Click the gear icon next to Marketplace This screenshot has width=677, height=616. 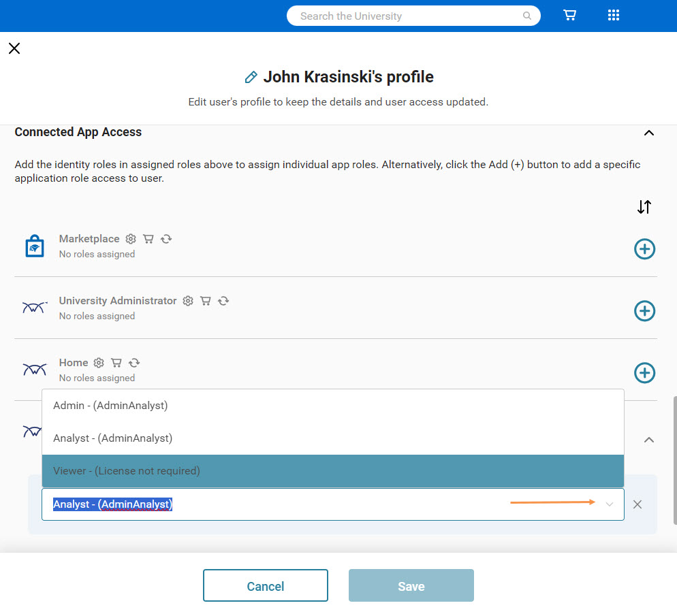[x=131, y=239]
